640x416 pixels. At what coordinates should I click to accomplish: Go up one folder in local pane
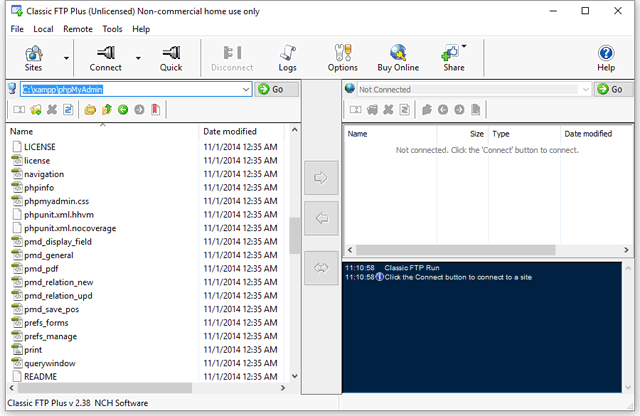coord(106,109)
